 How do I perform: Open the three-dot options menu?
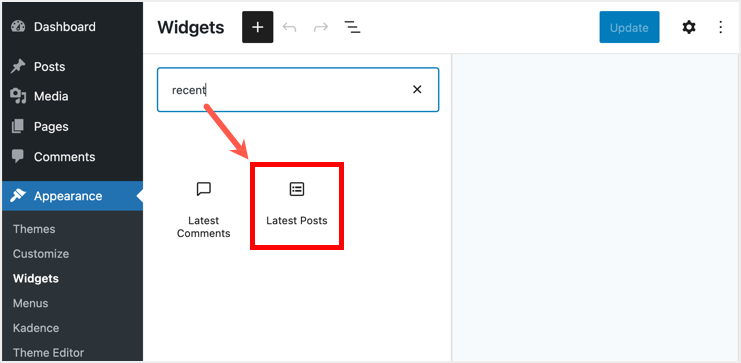point(721,27)
